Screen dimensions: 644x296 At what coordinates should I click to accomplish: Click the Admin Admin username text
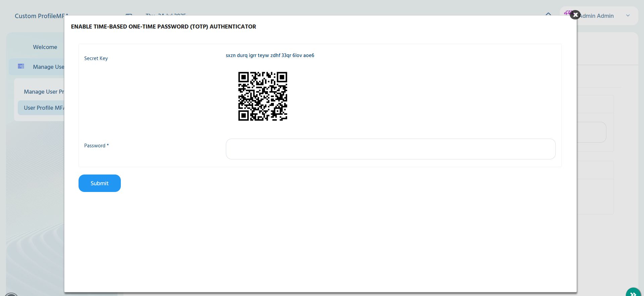click(x=596, y=16)
